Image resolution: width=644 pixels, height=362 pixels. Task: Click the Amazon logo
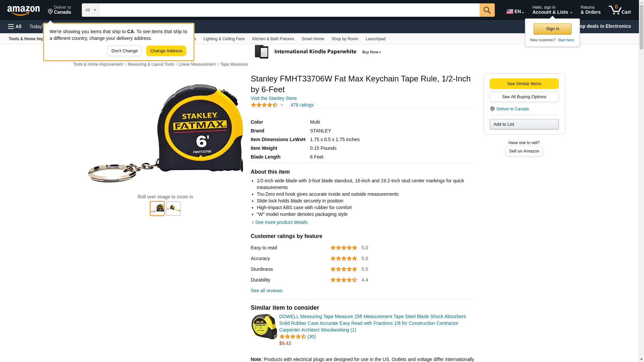23,10
